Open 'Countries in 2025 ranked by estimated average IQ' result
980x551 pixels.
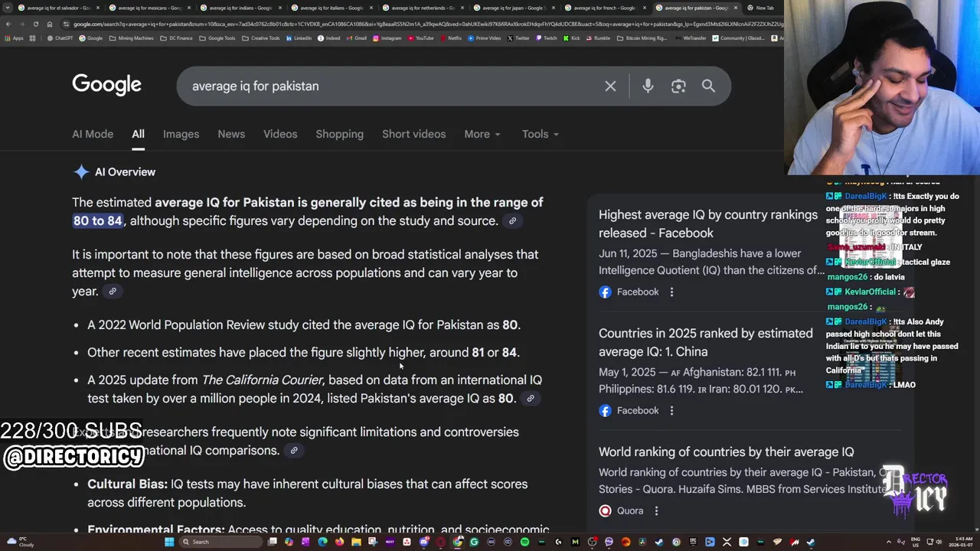pos(706,342)
